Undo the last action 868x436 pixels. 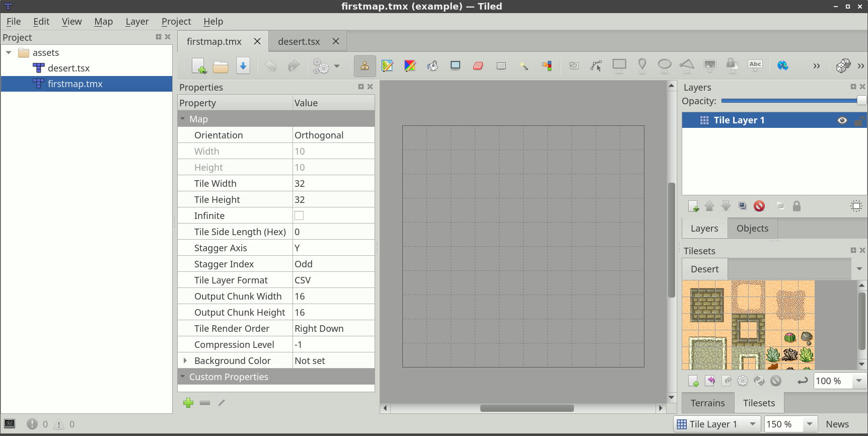(271, 66)
